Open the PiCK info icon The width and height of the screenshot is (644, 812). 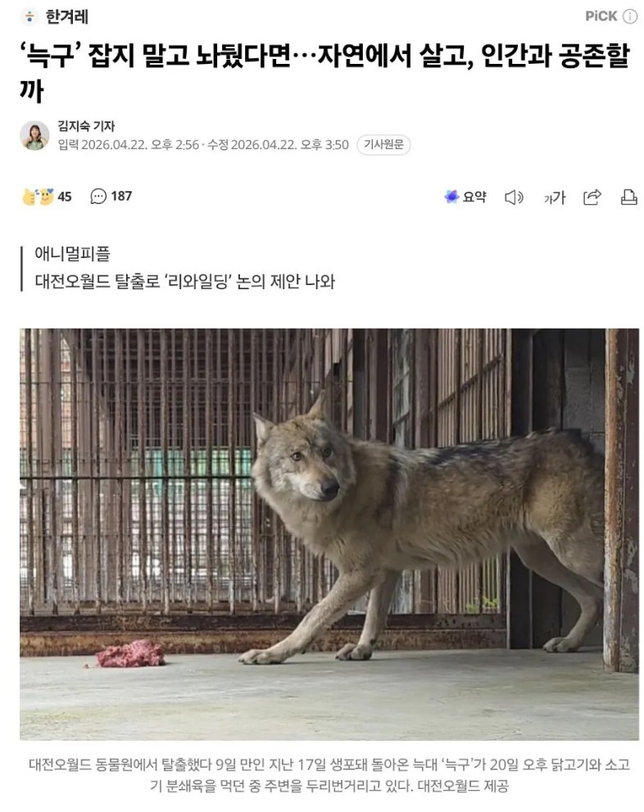tap(629, 16)
